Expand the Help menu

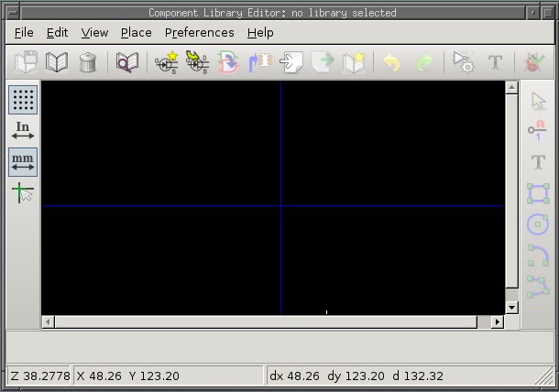[x=260, y=32]
